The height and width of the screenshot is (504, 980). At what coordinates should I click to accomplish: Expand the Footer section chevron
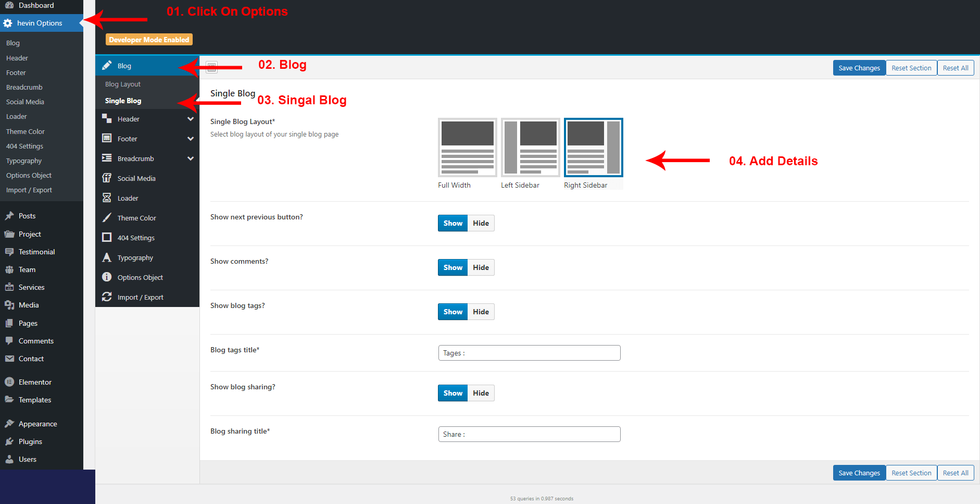click(191, 139)
